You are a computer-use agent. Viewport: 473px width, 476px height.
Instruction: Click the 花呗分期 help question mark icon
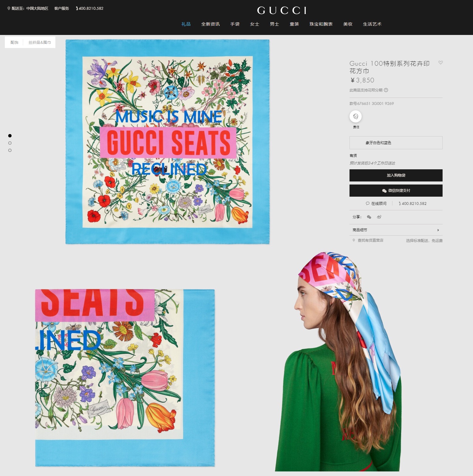coord(386,90)
